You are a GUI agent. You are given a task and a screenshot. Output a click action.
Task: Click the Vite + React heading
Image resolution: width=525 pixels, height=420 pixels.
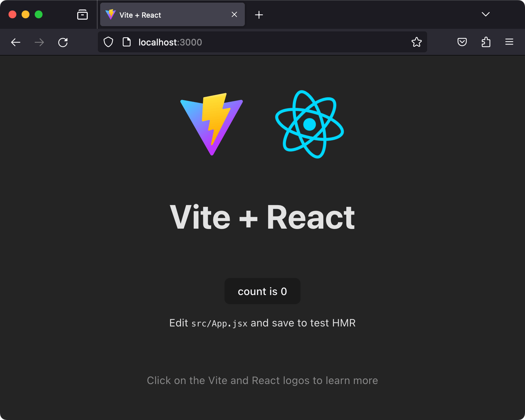point(262,217)
